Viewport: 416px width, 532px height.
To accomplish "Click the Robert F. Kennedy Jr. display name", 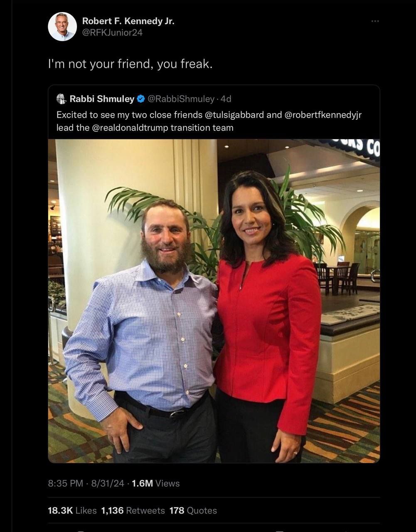I will click(128, 21).
